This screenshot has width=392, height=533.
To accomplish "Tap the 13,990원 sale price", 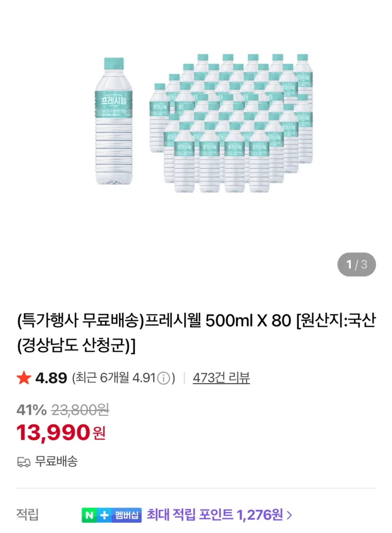I will point(60,433).
